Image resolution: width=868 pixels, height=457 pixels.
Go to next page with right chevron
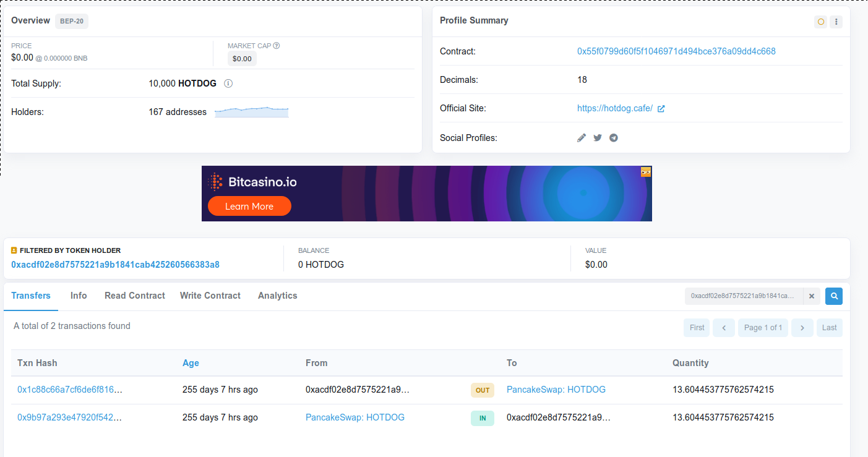pyautogui.click(x=802, y=328)
